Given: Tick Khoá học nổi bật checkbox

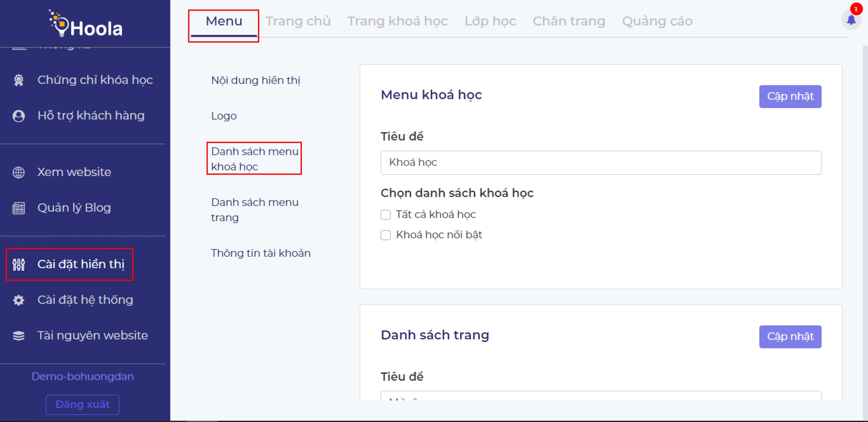Looking at the screenshot, I should (385, 235).
